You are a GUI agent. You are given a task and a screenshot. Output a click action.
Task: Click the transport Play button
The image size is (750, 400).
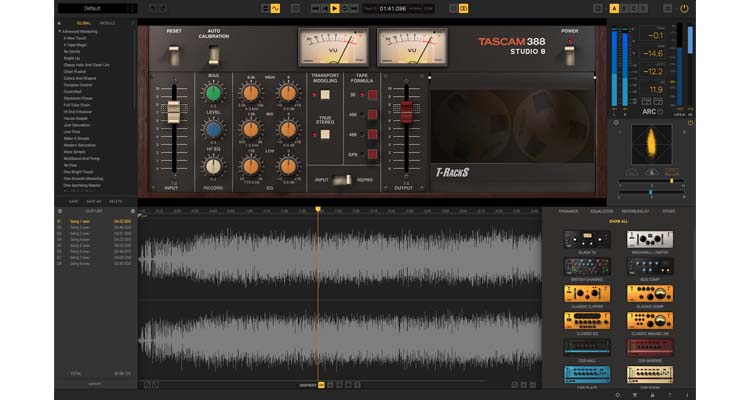[335, 8]
